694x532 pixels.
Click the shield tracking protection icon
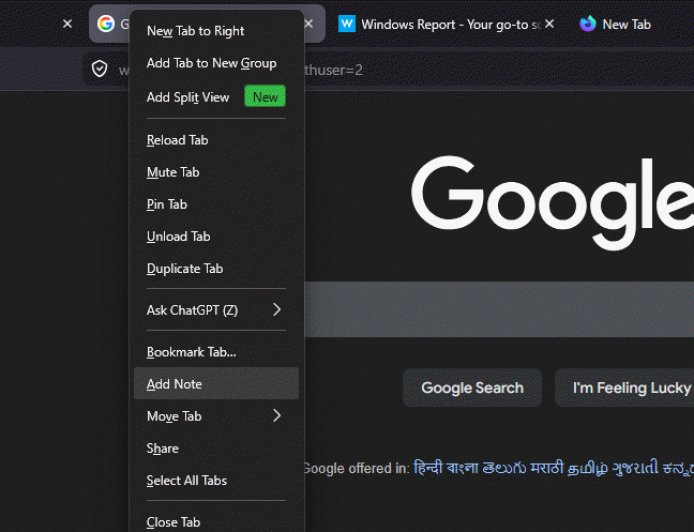coord(100,69)
